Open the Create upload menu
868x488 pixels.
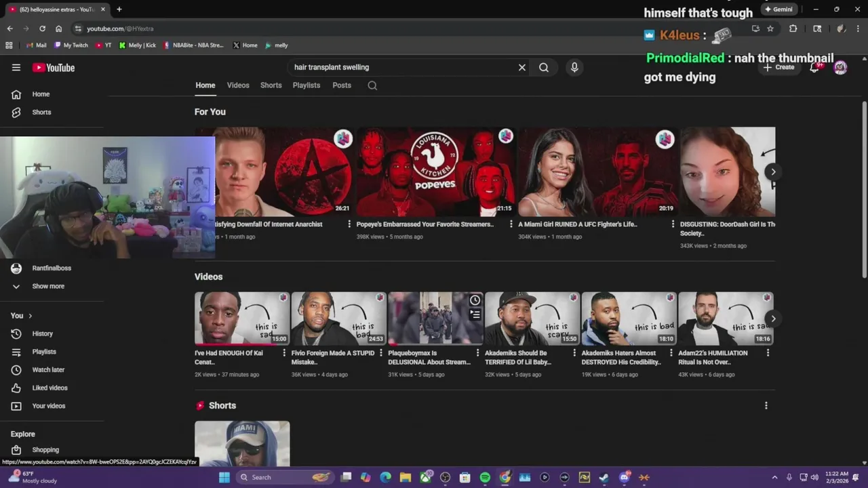tap(778, 67)
